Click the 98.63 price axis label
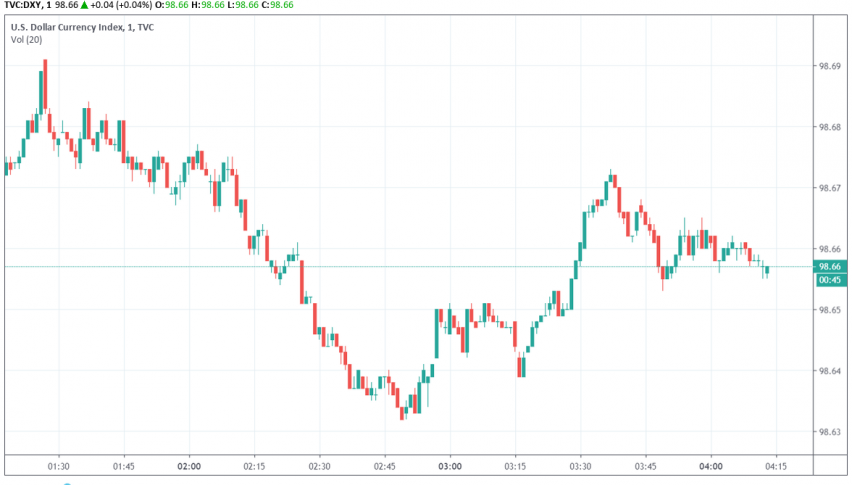Screen dimensions: 852x485 (829, 433)
